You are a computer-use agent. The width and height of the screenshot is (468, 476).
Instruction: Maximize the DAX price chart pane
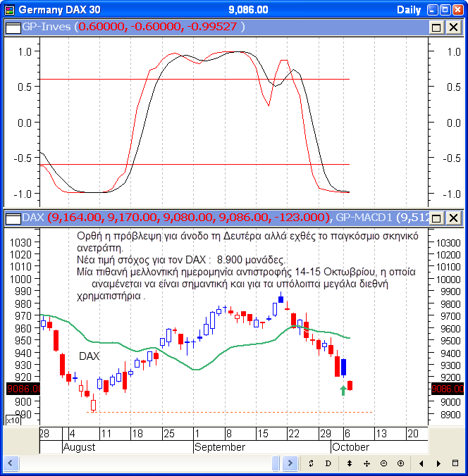coord(436,218)
